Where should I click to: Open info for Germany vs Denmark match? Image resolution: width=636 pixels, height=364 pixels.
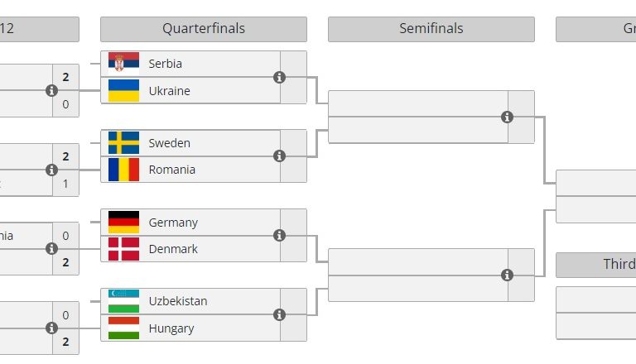279,235
